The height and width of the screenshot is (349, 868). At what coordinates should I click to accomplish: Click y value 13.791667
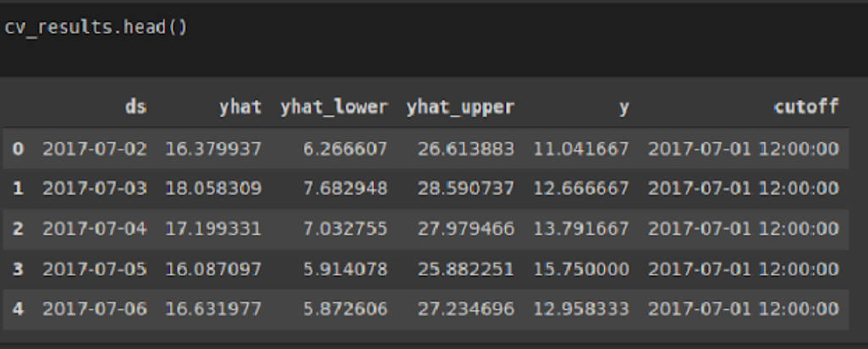(x=581, y=228)
